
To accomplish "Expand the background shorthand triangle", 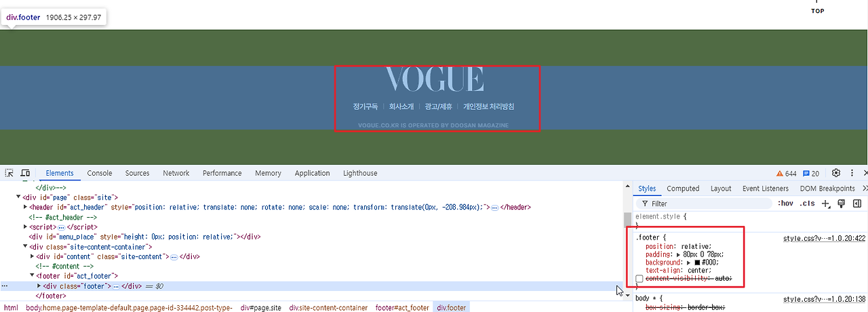I will tap(688, 262).
